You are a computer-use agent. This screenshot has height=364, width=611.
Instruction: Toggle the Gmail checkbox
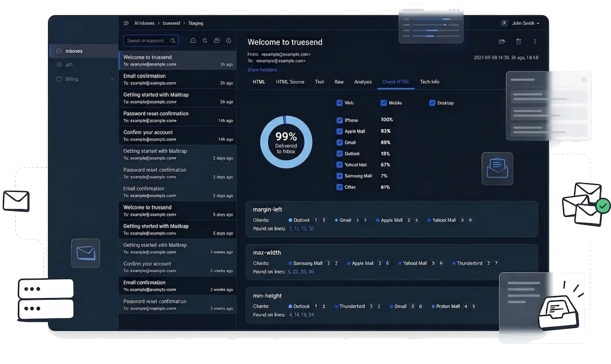click(339, 142)
